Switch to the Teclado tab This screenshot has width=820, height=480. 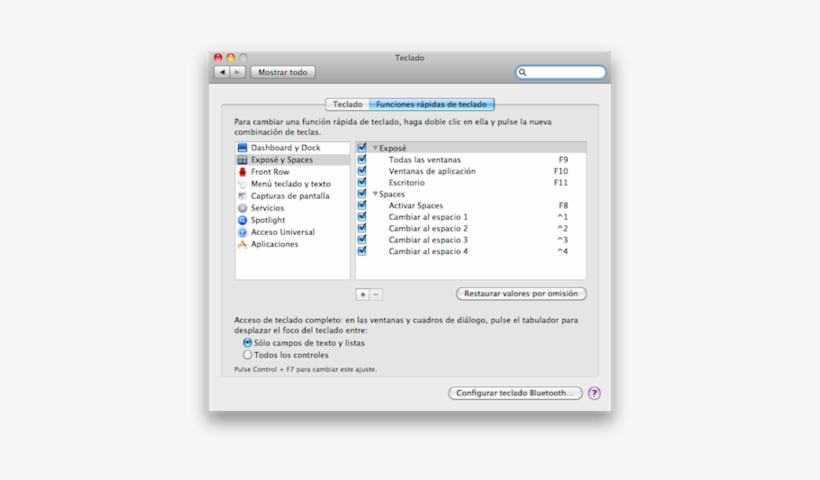pos(347,104)
